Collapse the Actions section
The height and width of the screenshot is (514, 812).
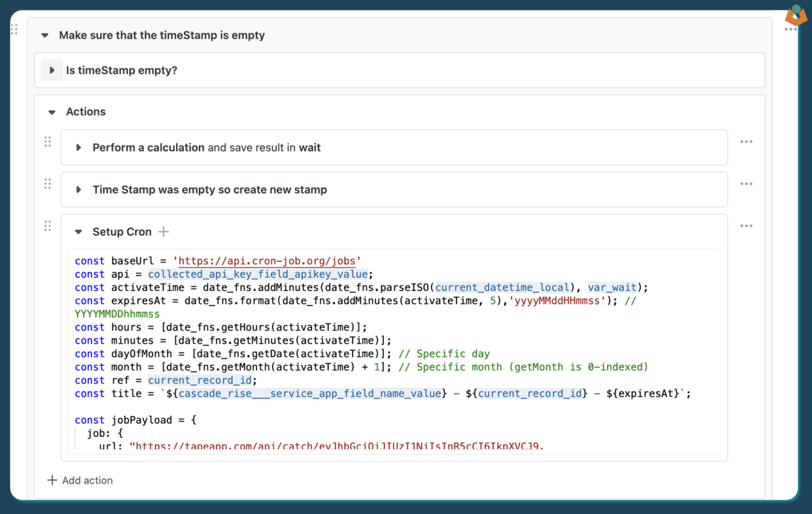[52, 112]
